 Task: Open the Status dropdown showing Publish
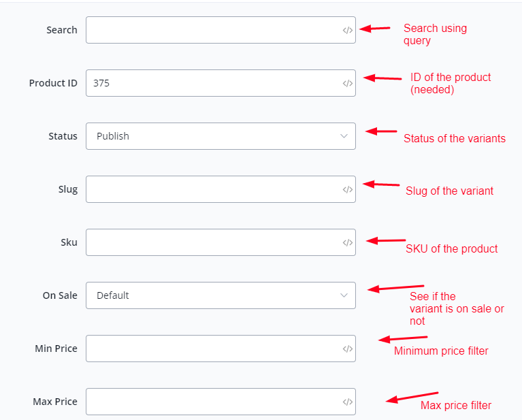pyautogui.click(x=221, y=136)
